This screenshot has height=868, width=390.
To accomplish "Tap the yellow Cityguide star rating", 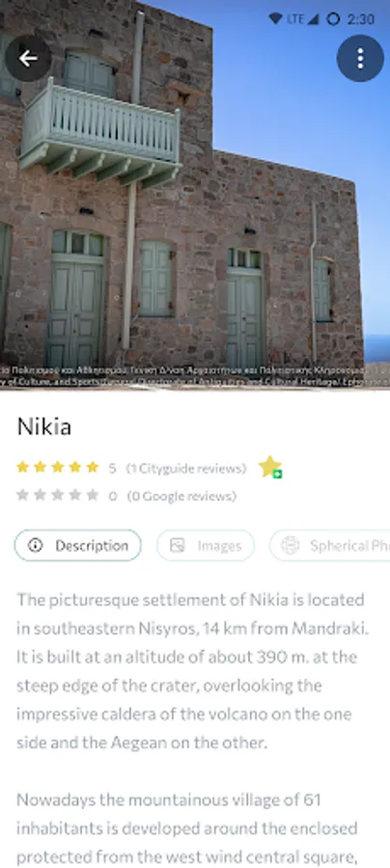I will pyautogui.click(x=58, y=467).
